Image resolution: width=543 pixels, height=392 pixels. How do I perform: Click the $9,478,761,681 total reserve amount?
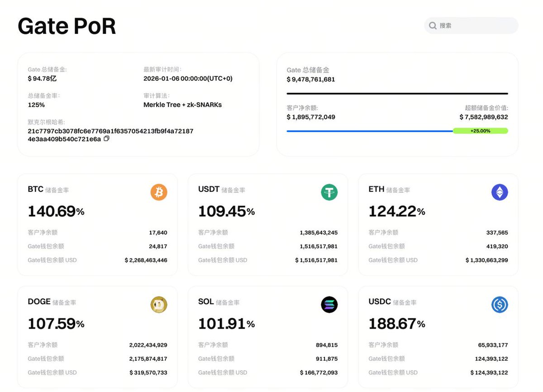(x=311, y=80)
